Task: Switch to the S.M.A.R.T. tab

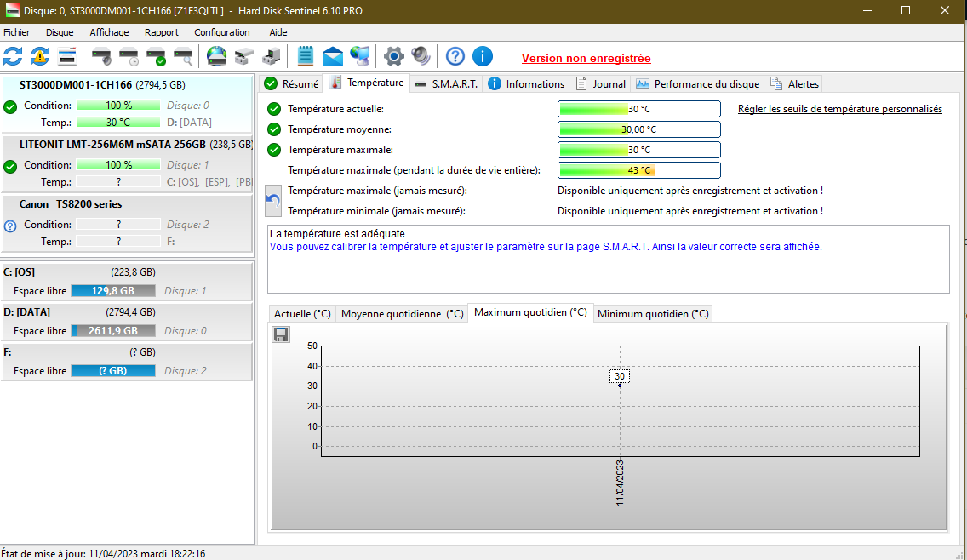Action: [445, 83]
